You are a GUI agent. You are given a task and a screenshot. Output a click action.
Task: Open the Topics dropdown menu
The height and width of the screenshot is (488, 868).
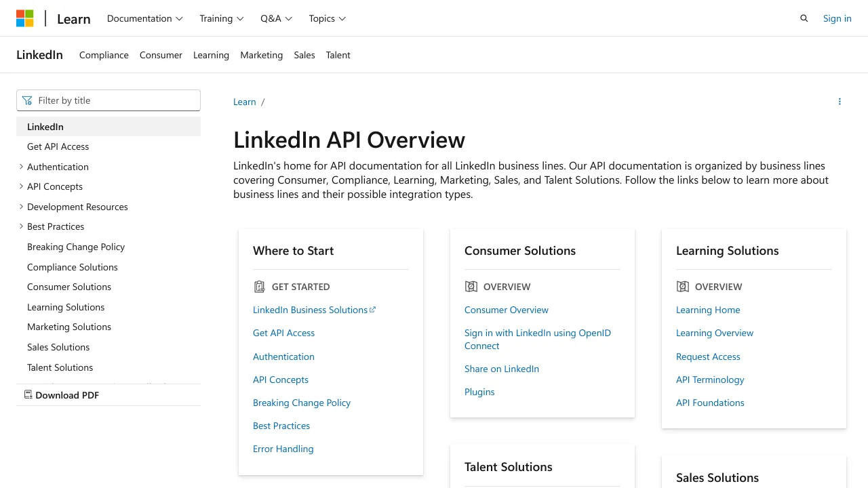[328, 18]
